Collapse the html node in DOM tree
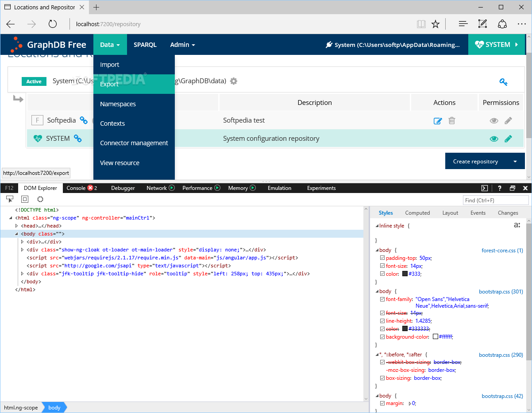The image size is (532, 413). [11, 218]
